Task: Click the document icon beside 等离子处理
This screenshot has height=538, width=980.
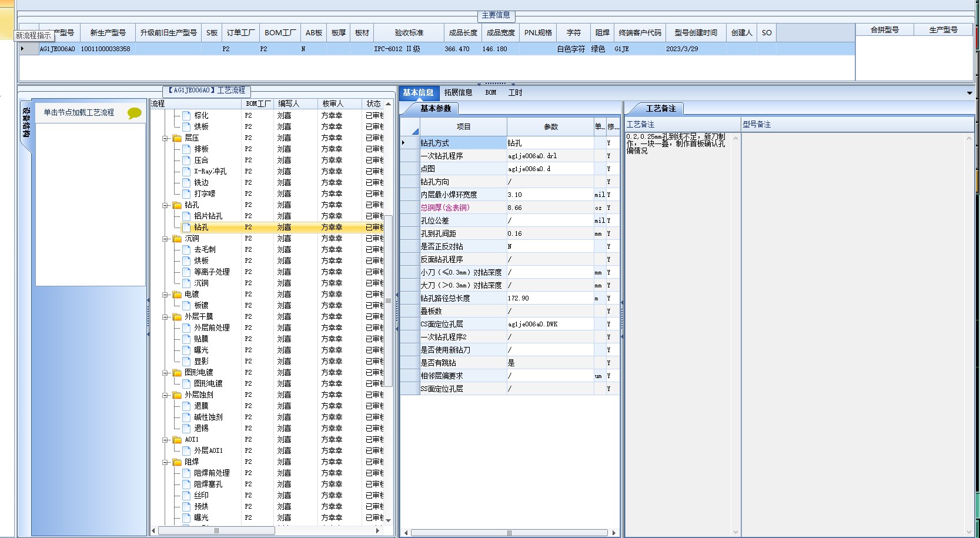Action: 186,272
